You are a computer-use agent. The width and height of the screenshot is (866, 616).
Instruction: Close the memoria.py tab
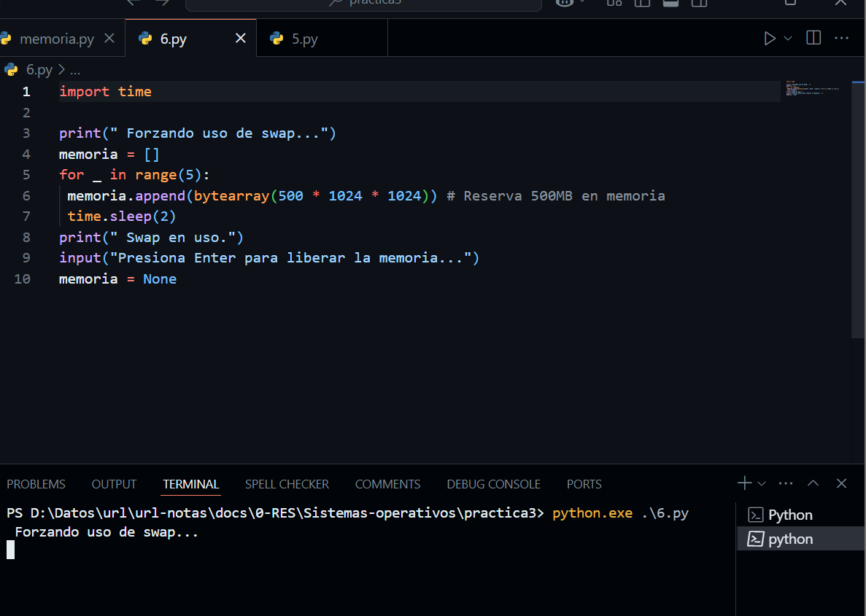pyautogui.click(x=109, y=39)
